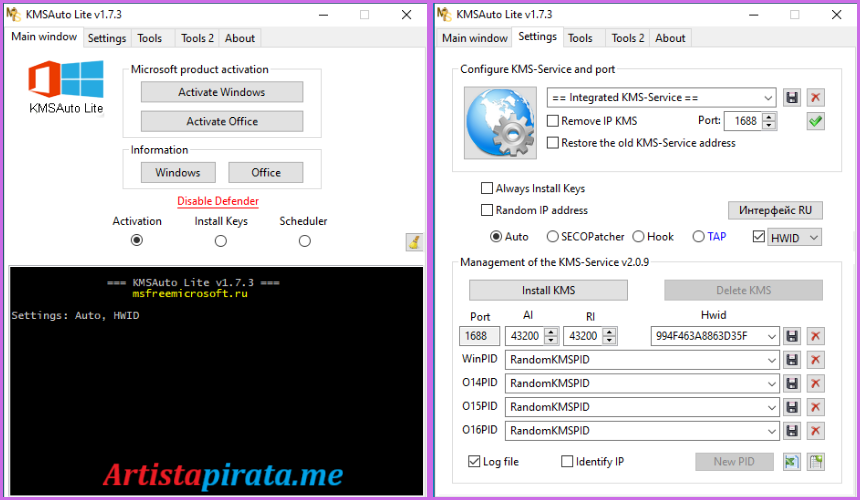Click the msfreemicrosoft.ru text in console
This screenshot has width=860, height=500.
click(190, 293)
